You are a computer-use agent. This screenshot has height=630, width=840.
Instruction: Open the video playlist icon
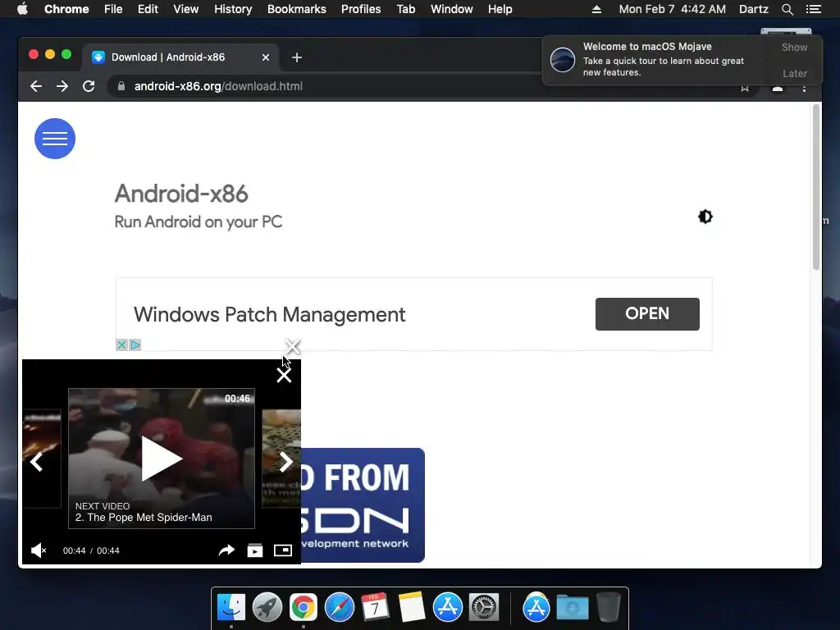click(x=255, y=550)
